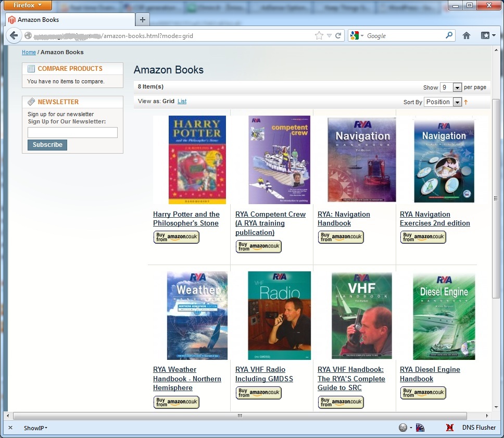504x438 pixels.
Task: Click the Magento icon on Amazon Books tab
Action: (12, 20)
